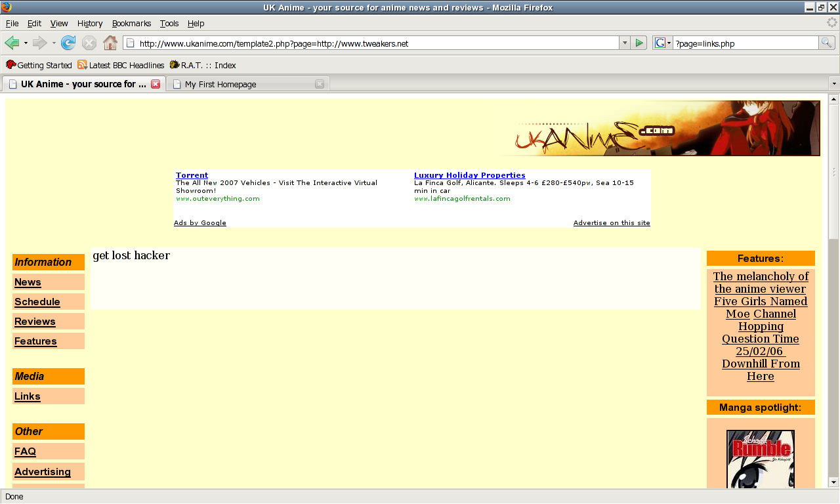The width and height of the screenshot is (840, 504).
Task: Open the URL bar history dropdown
Action: tap(624, 43)
